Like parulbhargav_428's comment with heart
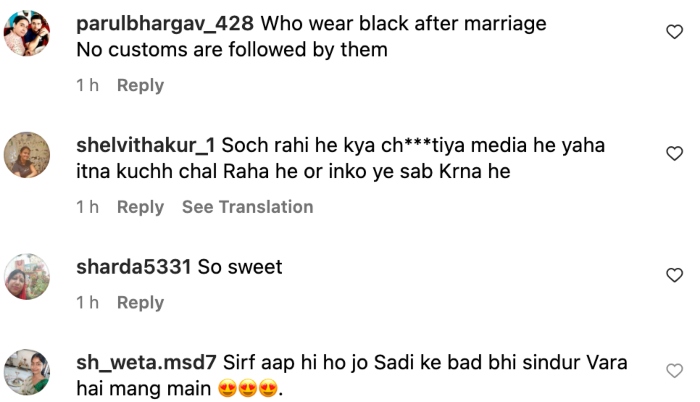The height and width of the screenshot is (402, 700). (674, 33)
